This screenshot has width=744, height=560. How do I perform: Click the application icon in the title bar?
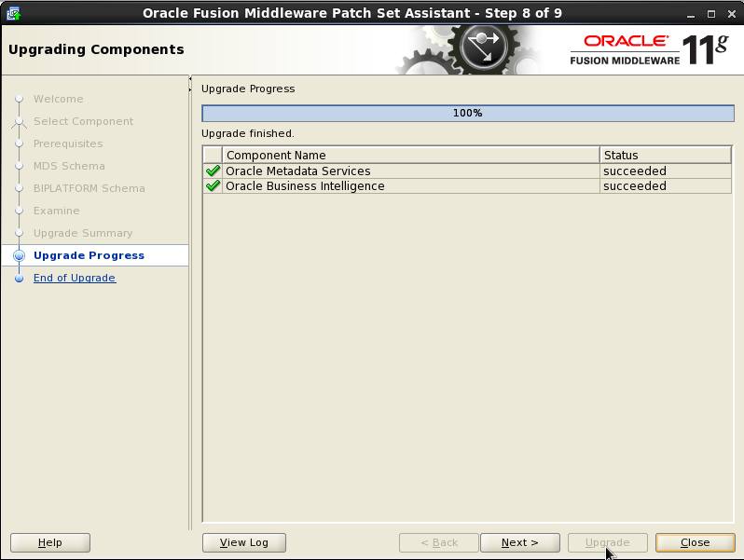[13, 13]
